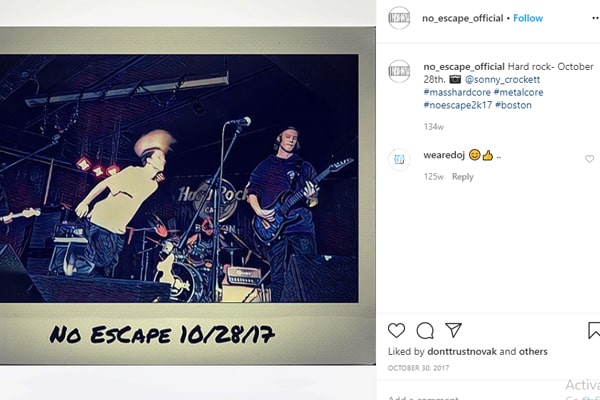Click the wearedoj username in comments
Viewport: 600px width, 400px height.
click(x=444, y=155)
